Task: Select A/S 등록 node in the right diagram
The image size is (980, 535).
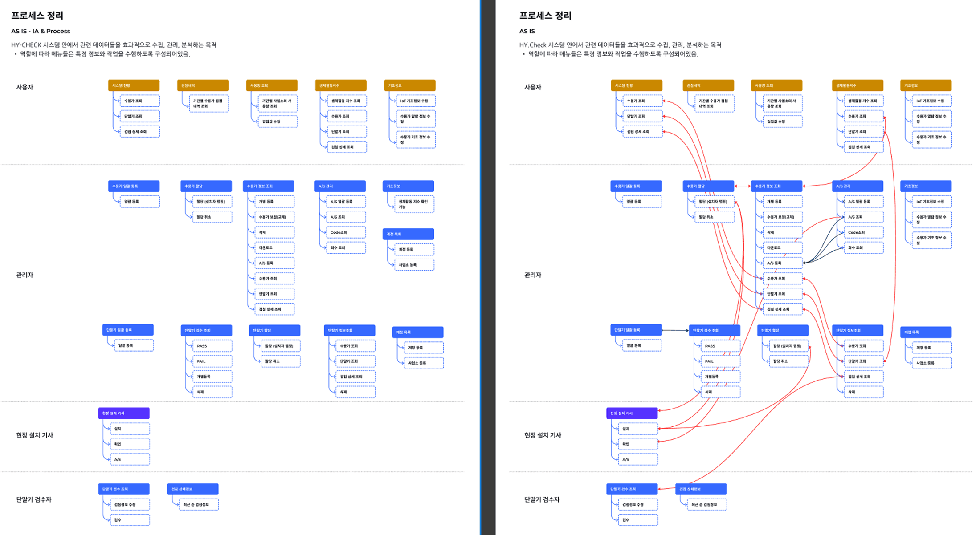Action: coord(782,263)
